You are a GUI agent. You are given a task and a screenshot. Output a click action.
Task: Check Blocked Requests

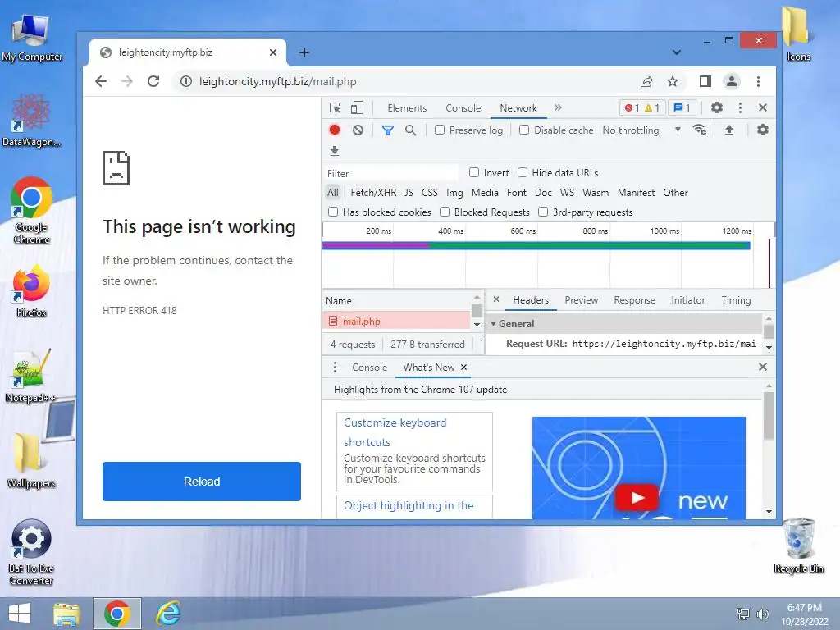tap(444, 212)
